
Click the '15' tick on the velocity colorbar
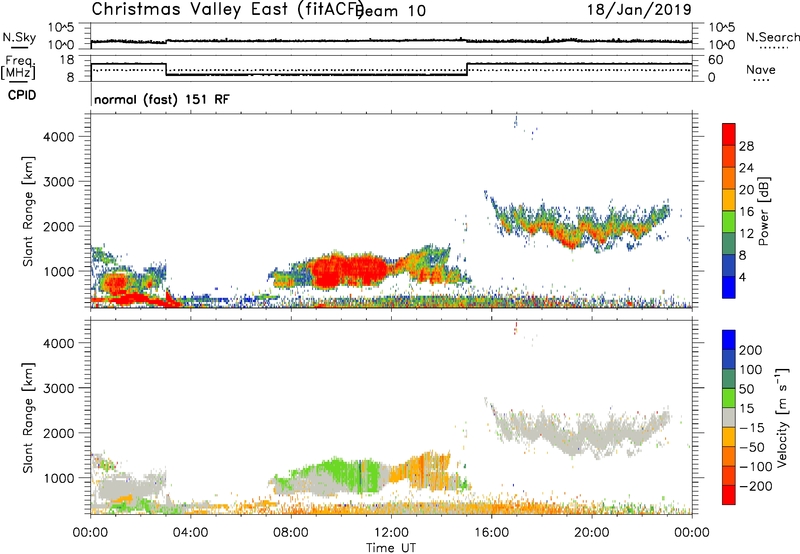pos(745,409)
